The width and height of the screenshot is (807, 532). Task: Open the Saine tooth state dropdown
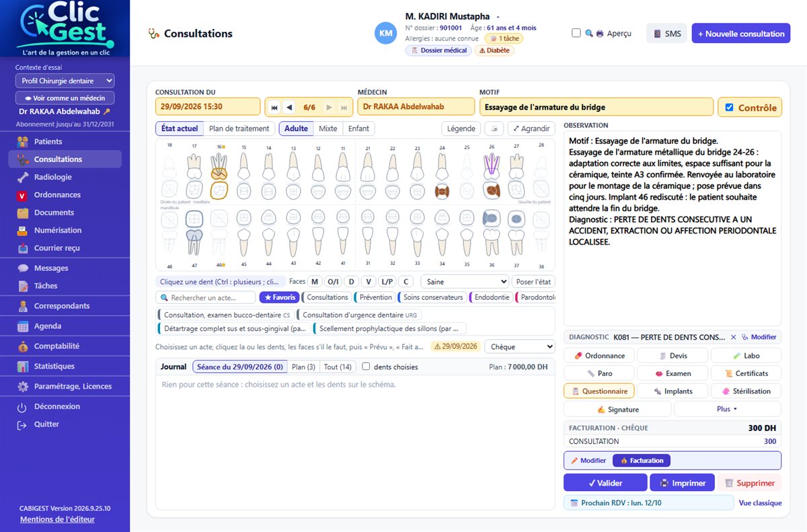(465, 282)
